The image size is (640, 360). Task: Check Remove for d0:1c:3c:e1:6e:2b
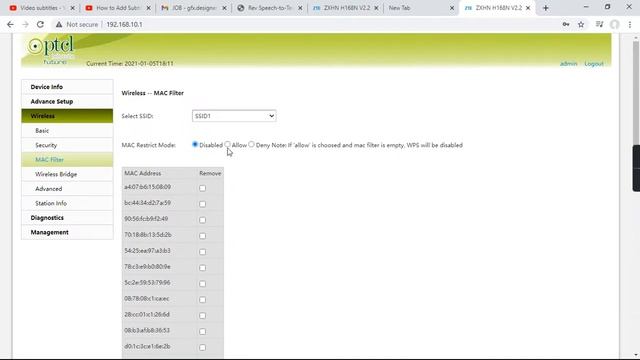pos(202,347)
